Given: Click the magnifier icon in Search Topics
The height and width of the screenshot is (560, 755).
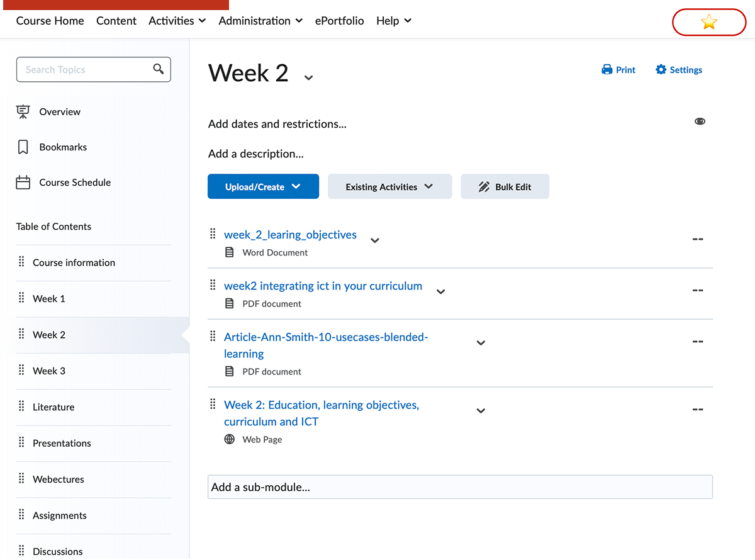Looking at the screenshot, I should pos(159,69).
